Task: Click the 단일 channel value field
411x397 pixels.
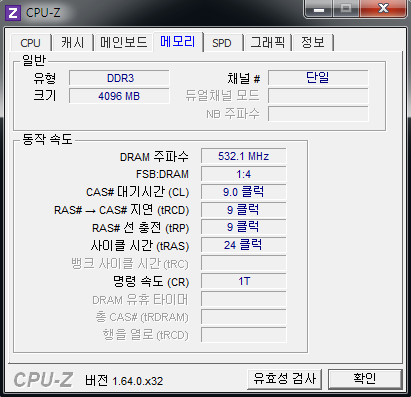Action: (318, 78)
